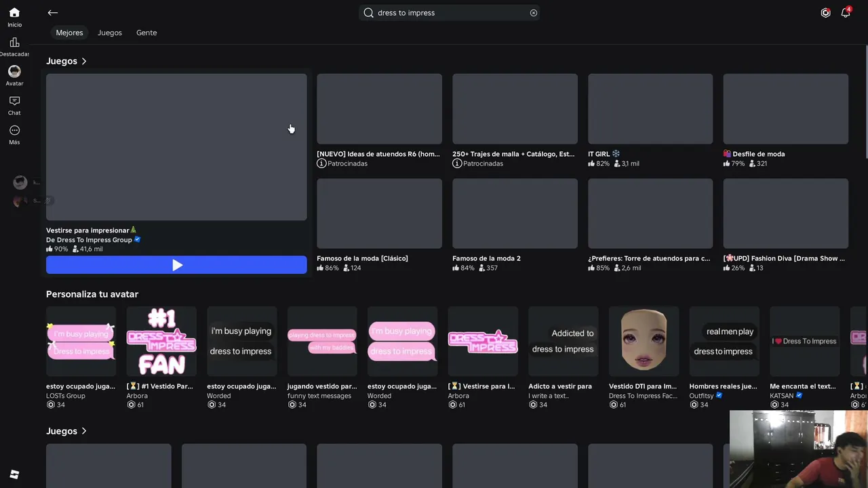868x488 pixels.
Task: Open the Dress To Impress Fac... creator link
Action: (x=643, y=396)
